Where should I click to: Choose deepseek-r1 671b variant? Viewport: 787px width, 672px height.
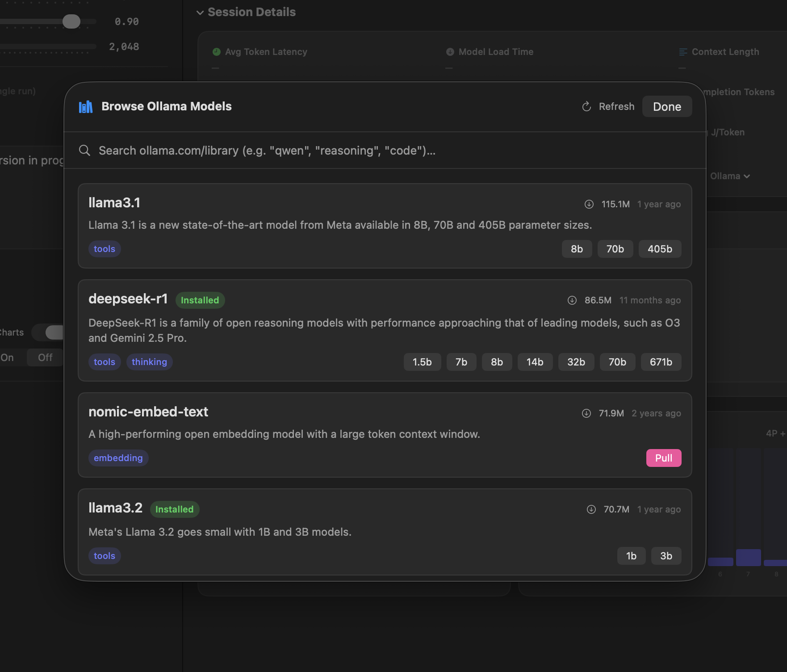click(x=661, y=362)
